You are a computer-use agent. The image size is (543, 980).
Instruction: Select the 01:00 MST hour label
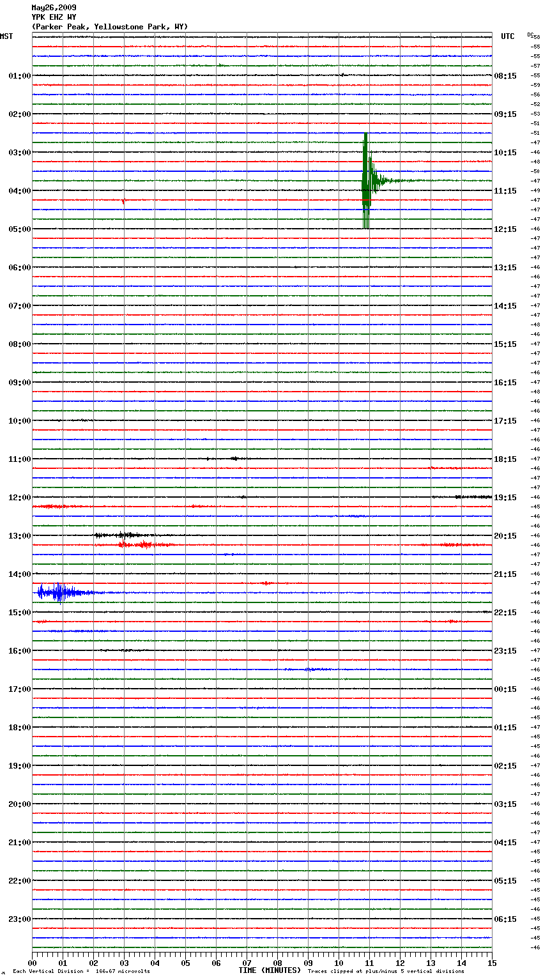pyautogui.click(x=20, y=76)
